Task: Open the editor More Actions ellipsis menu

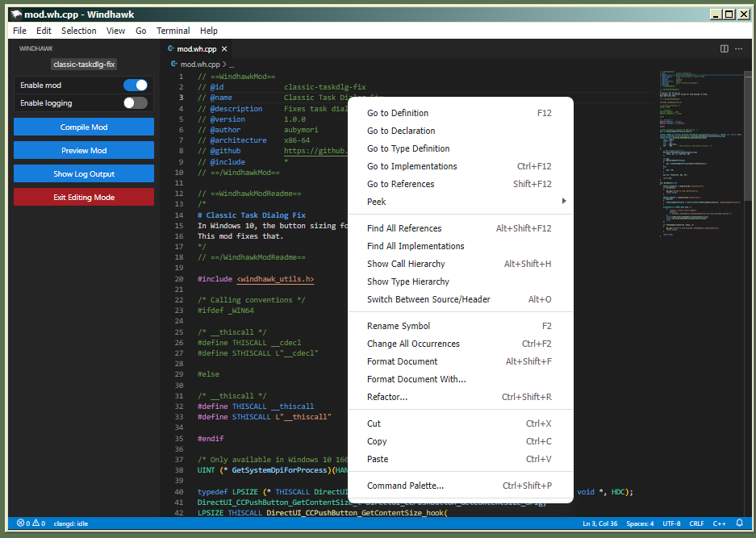Action: [738, 48]
